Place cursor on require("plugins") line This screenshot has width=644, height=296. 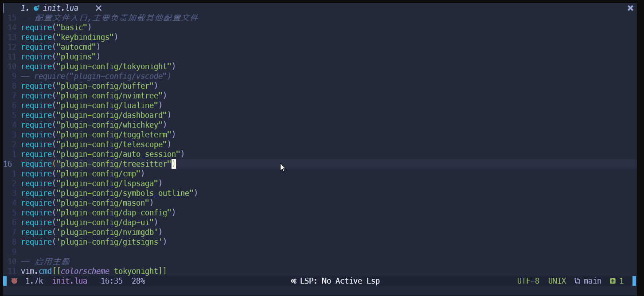pos(61,57)
